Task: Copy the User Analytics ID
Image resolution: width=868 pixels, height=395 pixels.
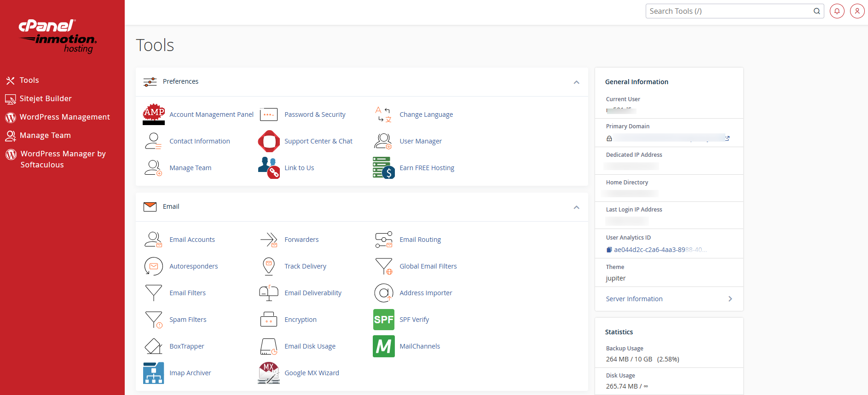Action: (x=609, y=250)
